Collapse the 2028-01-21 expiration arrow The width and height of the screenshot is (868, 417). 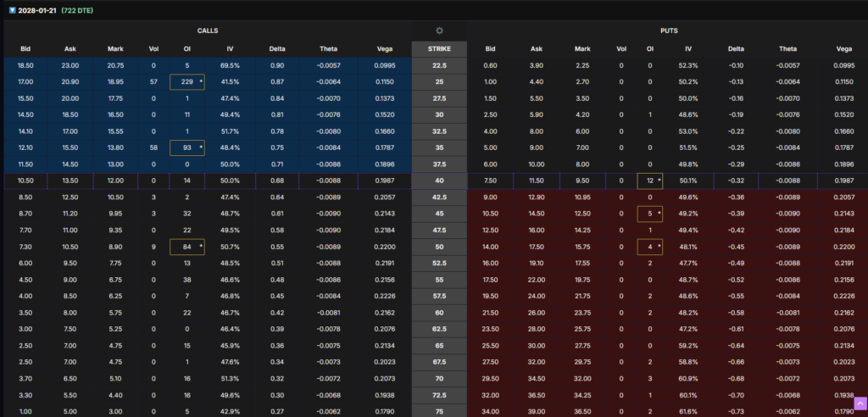[x=11, y=10]
